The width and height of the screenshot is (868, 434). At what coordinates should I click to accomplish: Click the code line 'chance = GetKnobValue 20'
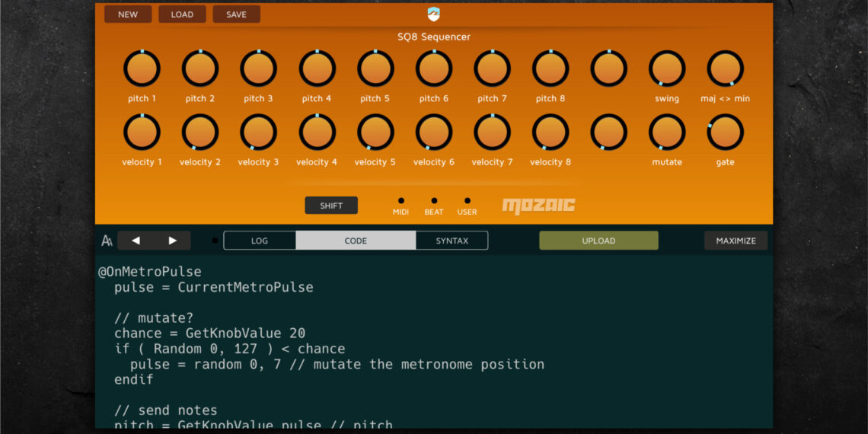coord(209,333)
